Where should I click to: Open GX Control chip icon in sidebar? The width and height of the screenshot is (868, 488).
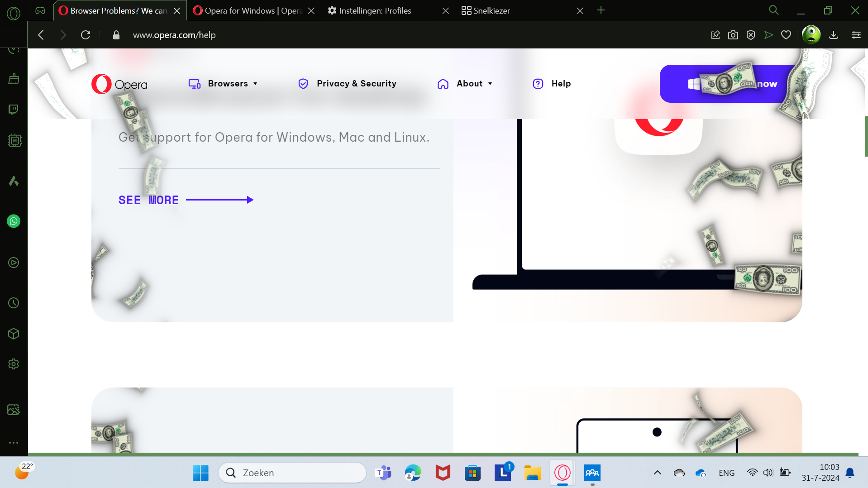tap(14, 140)
